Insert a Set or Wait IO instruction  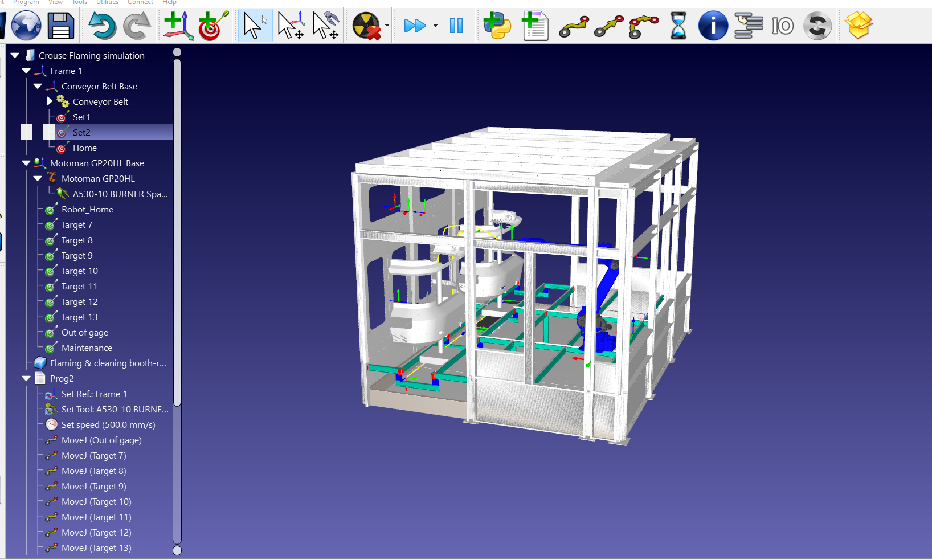[x=783, y=26]
